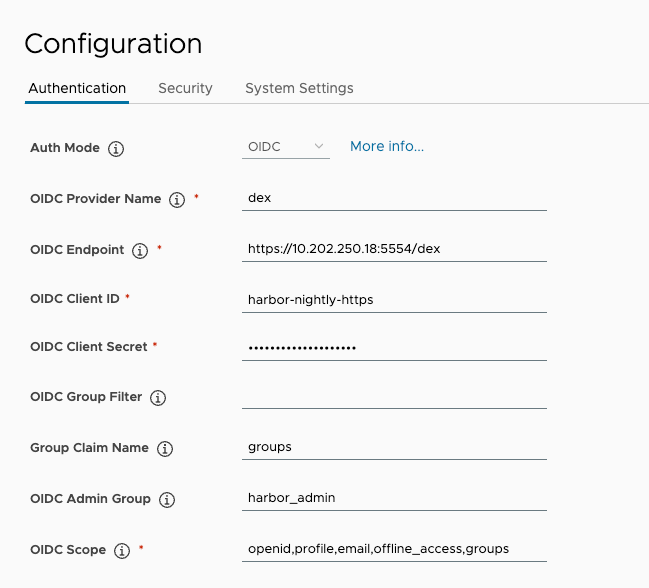Click the OIDC Client ID label

click(75, 299)
